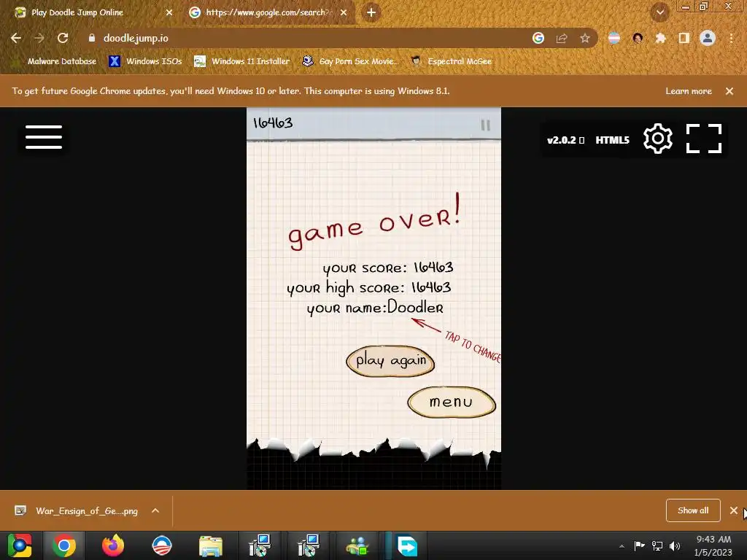The image size is (747, 560).
Task: Open the blue arrow app in taskbar
Action: (407, 545)
